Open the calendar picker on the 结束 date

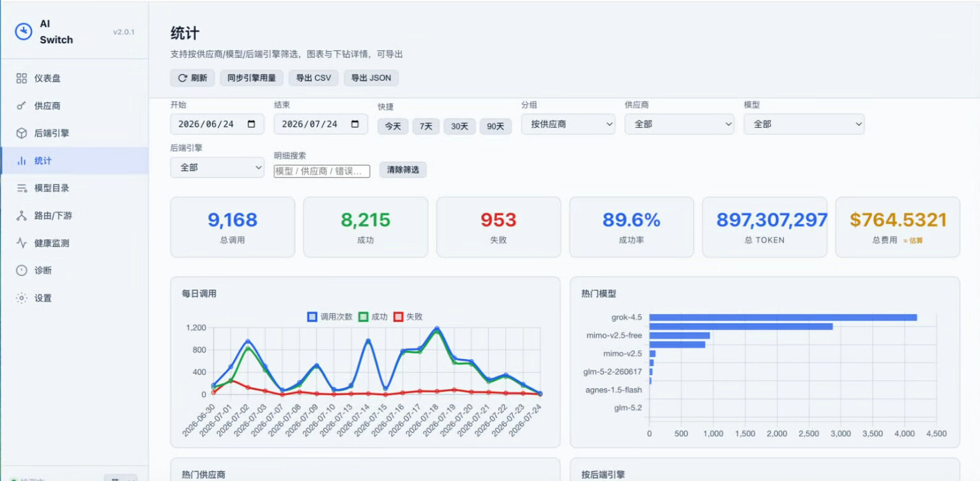(355, 124)
